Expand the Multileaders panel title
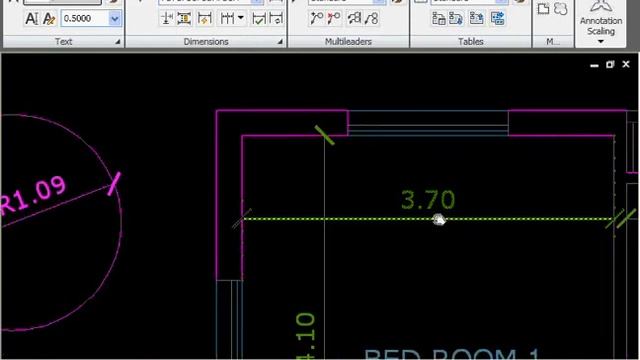Image resolution: width=640 pixels, height=360 pixels. pyautogui.click(x=348, y=42)
